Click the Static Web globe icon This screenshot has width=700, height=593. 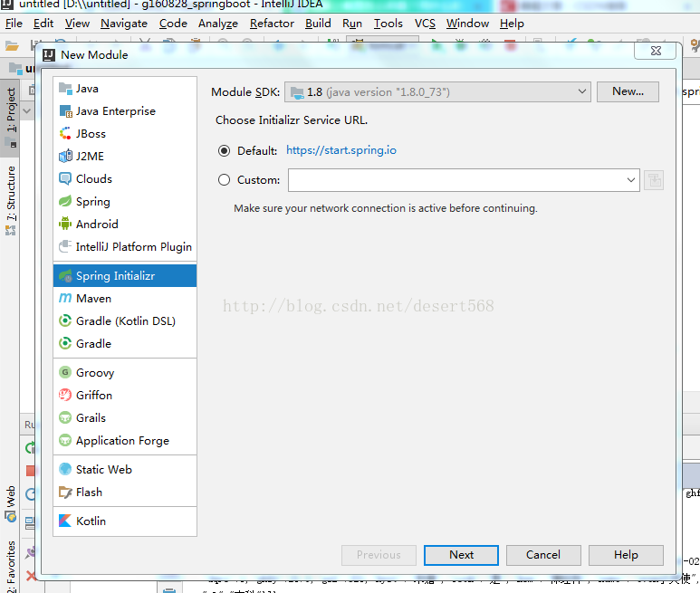click(65, 469)
